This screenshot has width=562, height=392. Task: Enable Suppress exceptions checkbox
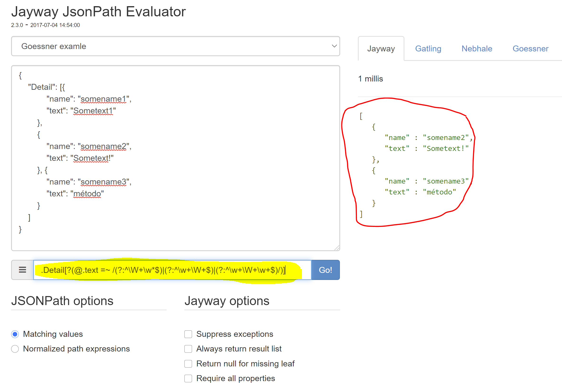click(188, 334)
